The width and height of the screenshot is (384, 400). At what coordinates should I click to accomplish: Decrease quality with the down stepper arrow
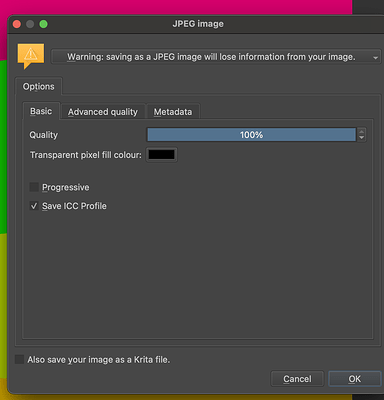(362, 138)
